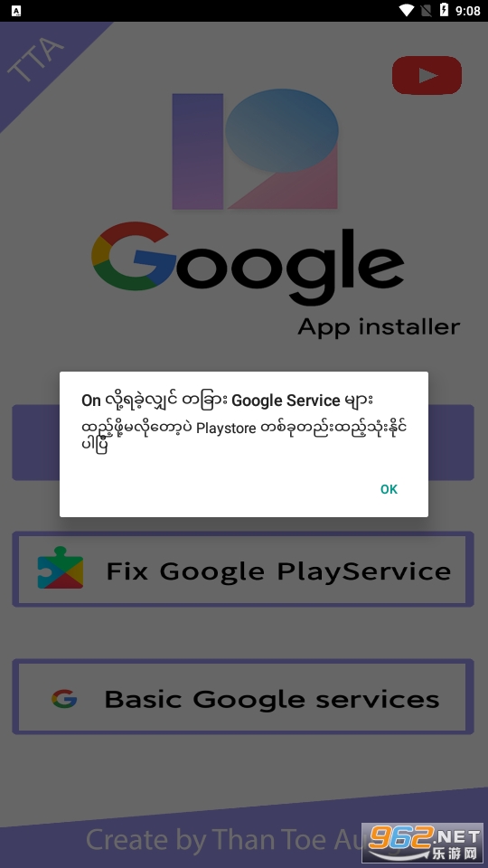This screenshot has height=868, width=488.
Task: Tap the Wi-Fi status bar icon
Action: coord(408,11)
